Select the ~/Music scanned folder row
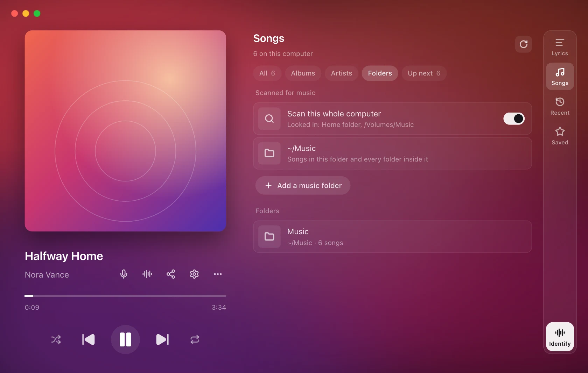The height and width of the screenshot is (373, 588). 392,153
